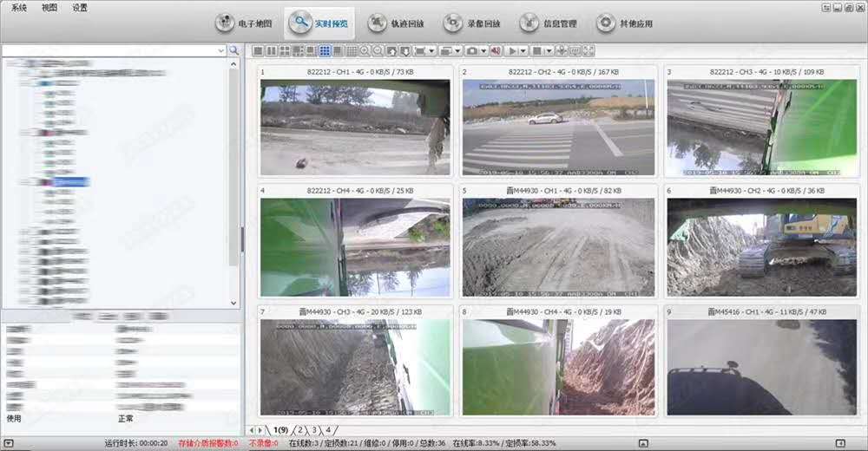Open the 设置 settings menu

[x=80, y=7]
